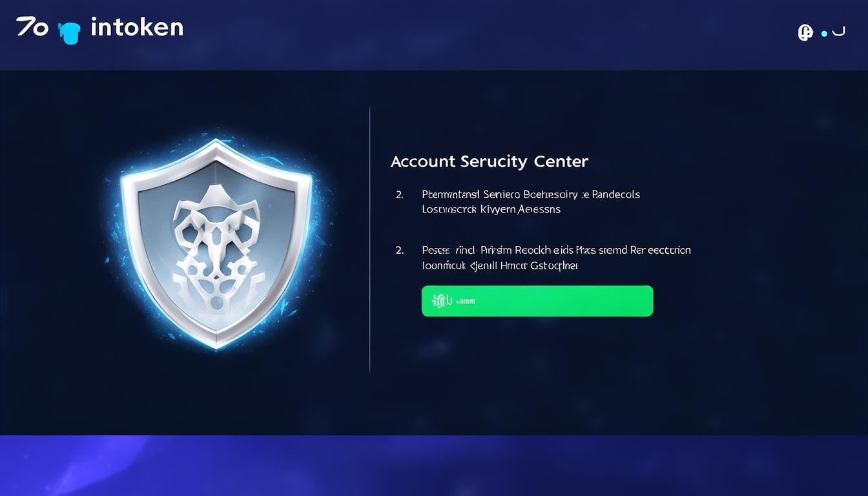
Task: Click the number marker of second list item
Action: 400,250
